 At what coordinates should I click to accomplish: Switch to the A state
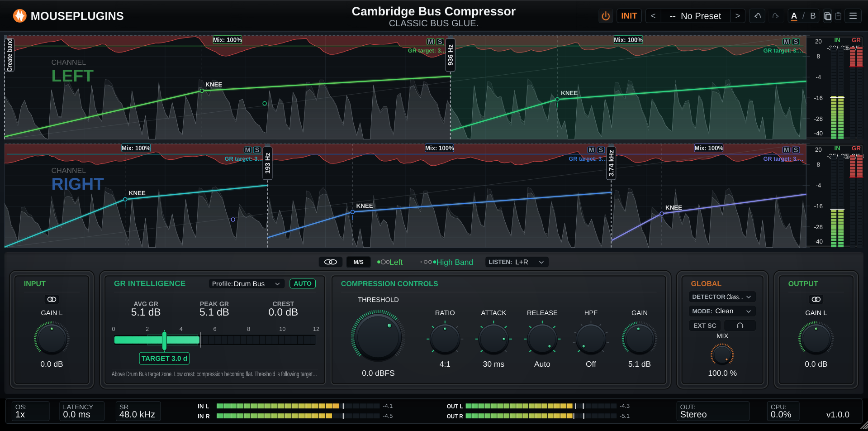794,16
